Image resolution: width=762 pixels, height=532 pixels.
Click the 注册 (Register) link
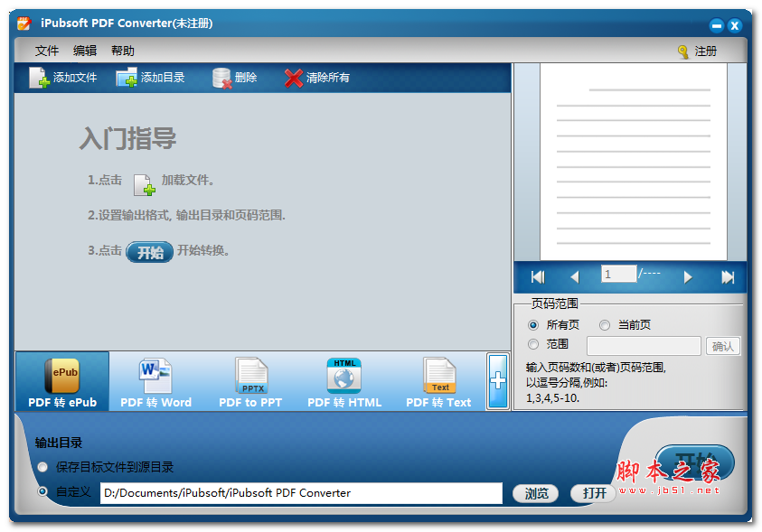tap(704, 51)
